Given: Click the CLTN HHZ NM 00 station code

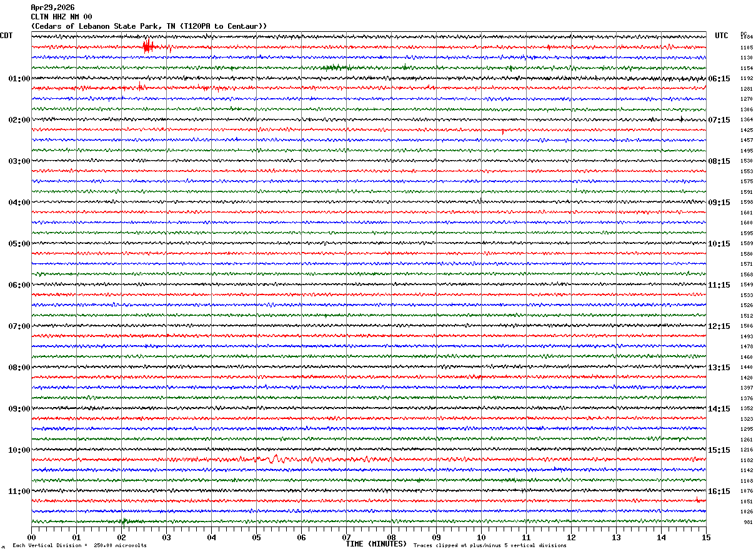Looking at the screenshot, I should (61, 17).
